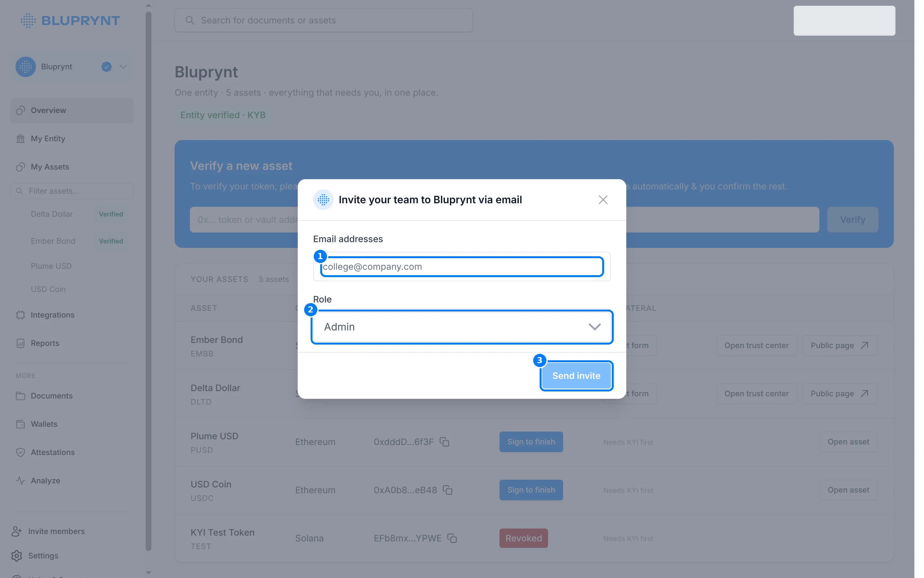
Task: Click the email addresses input field
Action: tap(462, 267)
